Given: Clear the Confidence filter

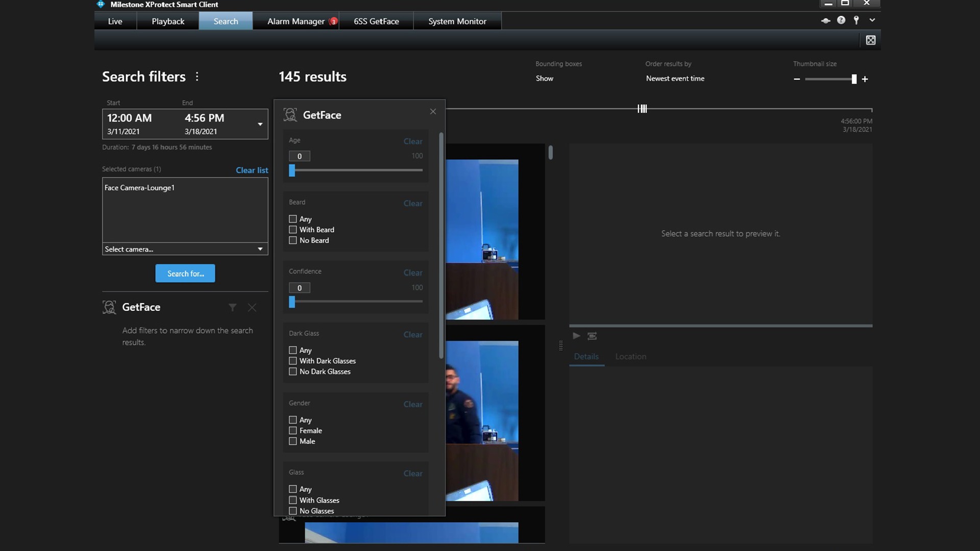Looking at the screenshot, I should (413, 273).
